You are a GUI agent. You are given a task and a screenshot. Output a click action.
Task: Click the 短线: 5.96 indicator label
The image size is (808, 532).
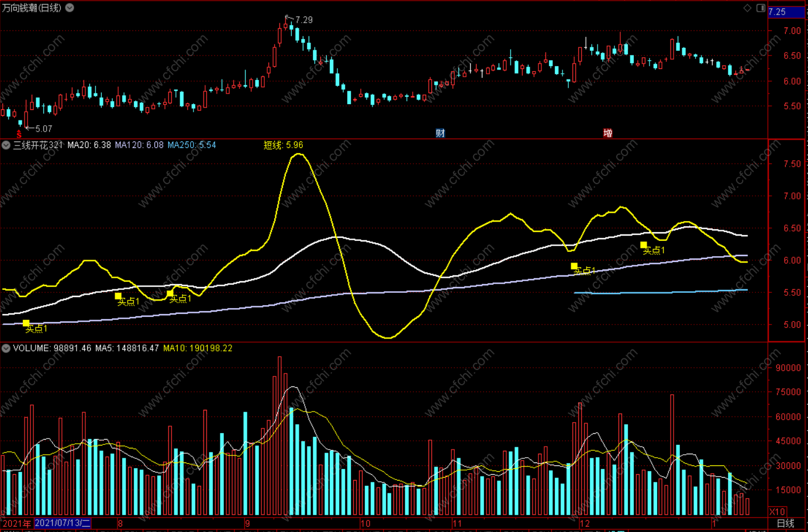[x=283, y=145]
